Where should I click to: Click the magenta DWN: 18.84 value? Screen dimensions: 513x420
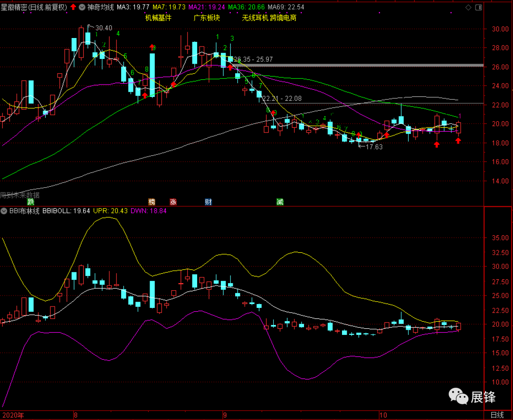(x=149, y=211)
